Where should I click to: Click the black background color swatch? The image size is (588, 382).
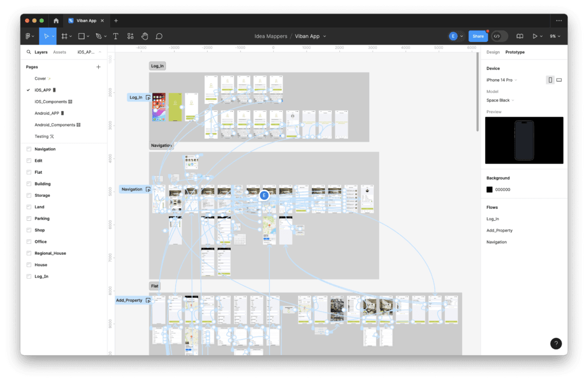(x=489, y=189)
